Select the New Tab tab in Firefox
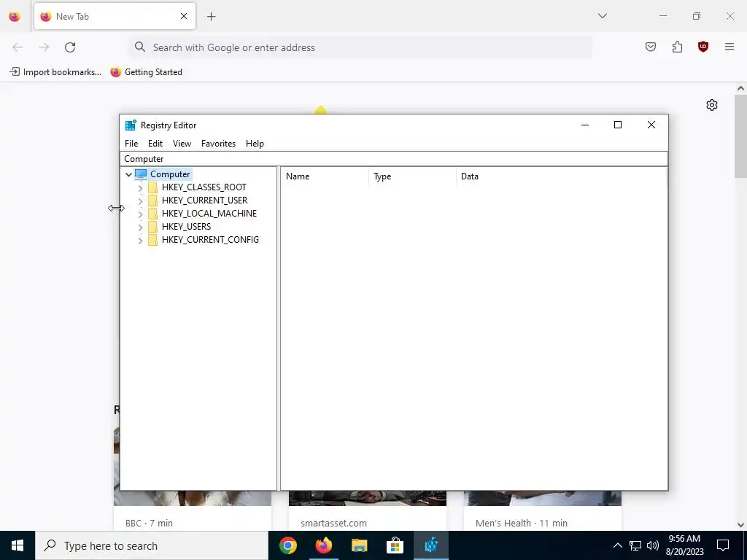 coord(115,16)
